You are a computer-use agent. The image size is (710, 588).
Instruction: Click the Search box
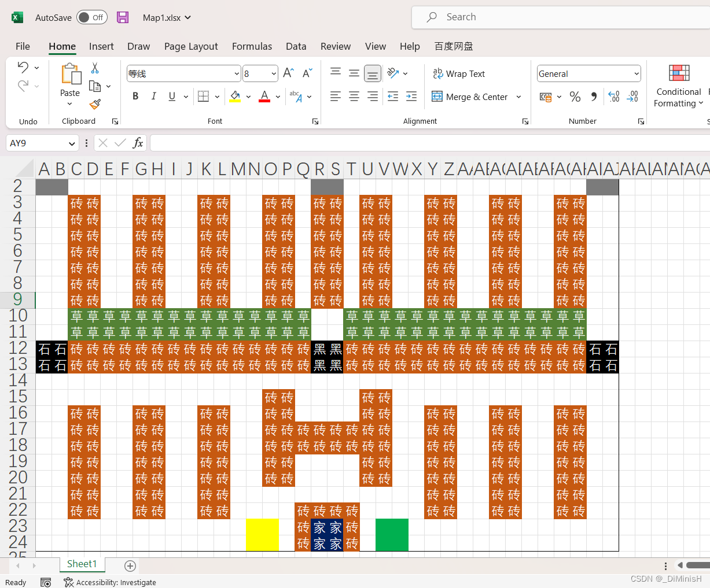click(x=561, y=17)
